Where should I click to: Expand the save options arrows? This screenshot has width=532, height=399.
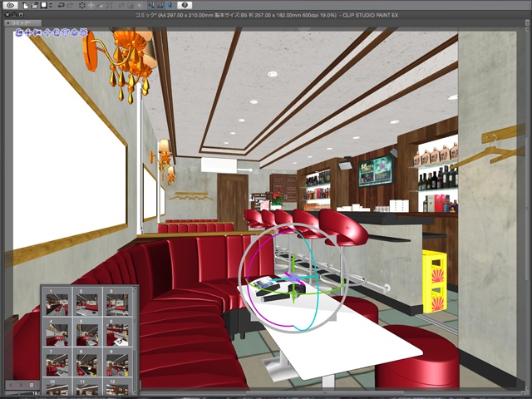click(x=51, y=6)
